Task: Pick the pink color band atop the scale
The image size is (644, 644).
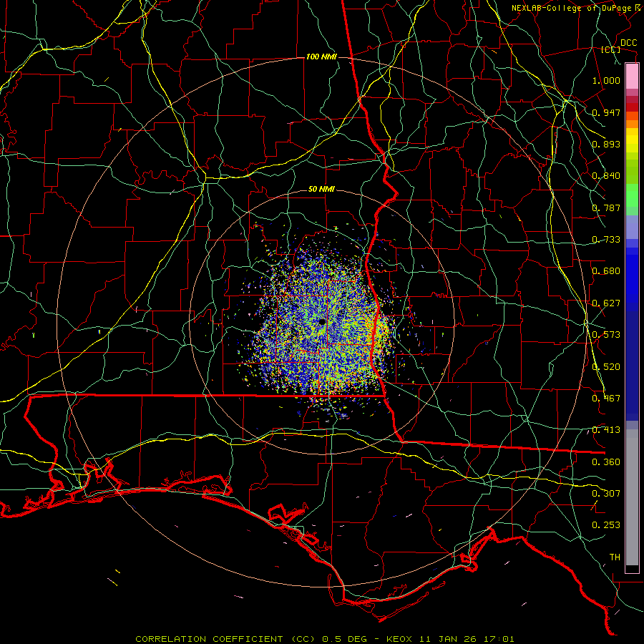Action: pos(632,76)
